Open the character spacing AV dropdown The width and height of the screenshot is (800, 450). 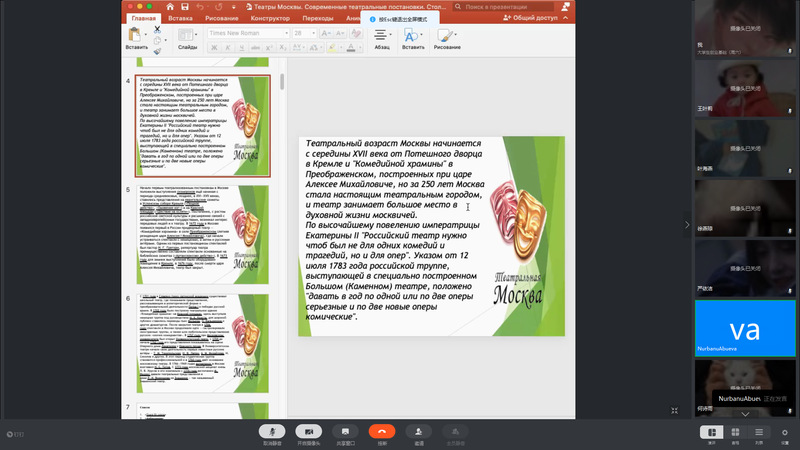297,47
